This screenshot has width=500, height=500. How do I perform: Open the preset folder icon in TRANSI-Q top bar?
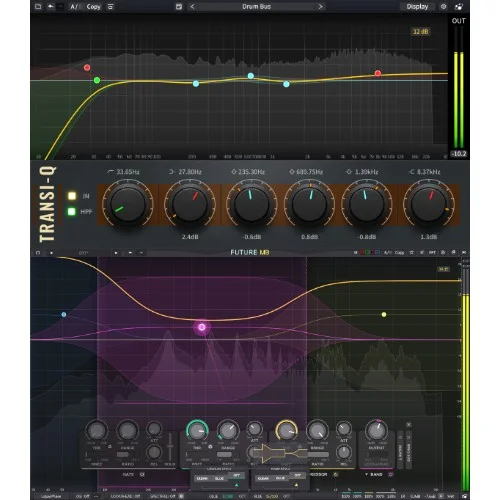38,6
